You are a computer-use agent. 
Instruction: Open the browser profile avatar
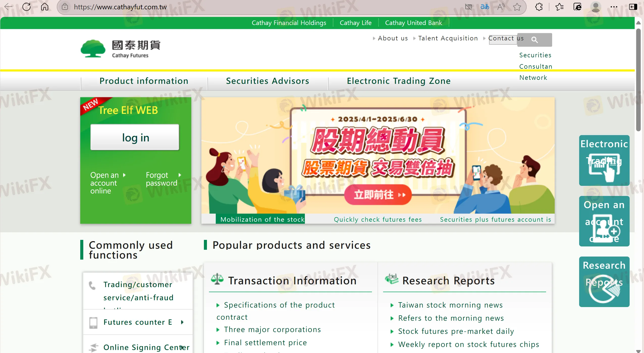[x=596, y=7]
